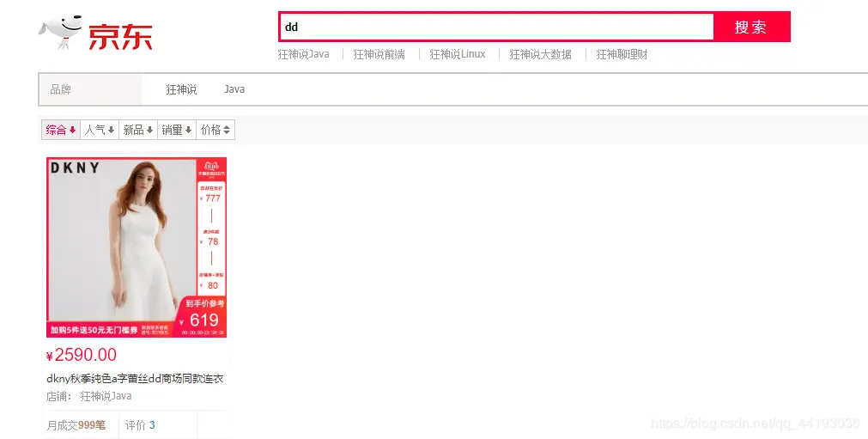Click the JD dog mascot logo
The width and height of the screenshot is (868, 439).
[60, 32]
